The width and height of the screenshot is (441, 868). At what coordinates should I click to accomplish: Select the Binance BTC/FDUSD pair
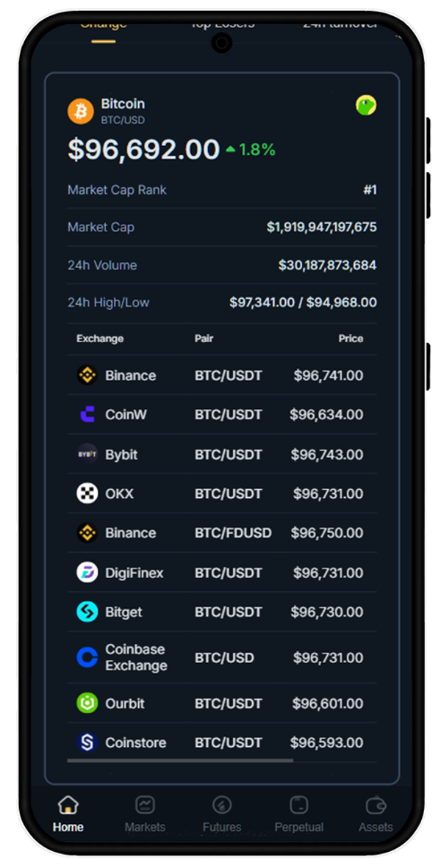coord(232,533)
